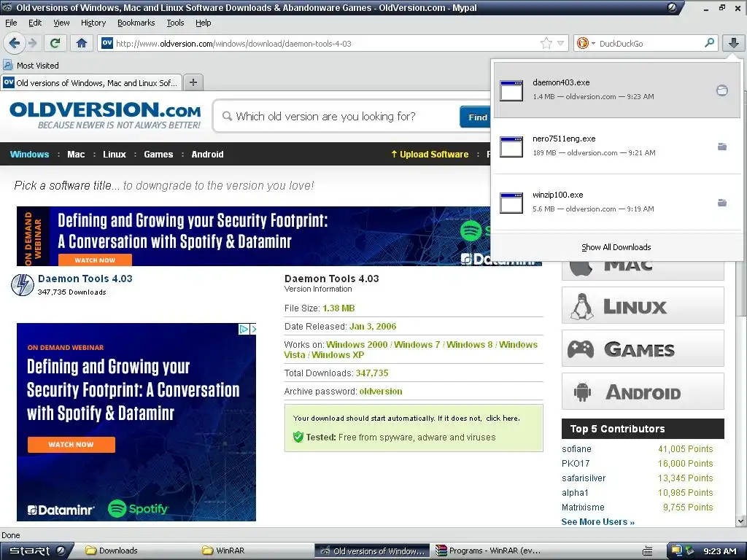
Task: Close the square ad with X icon
Action: 253,329
